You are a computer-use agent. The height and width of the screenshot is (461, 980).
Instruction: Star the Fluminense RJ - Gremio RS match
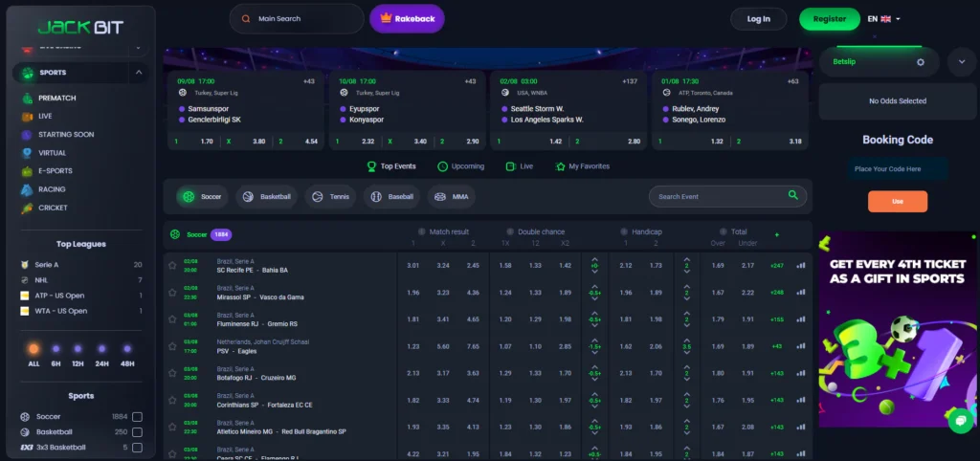(x=172, y=319)
